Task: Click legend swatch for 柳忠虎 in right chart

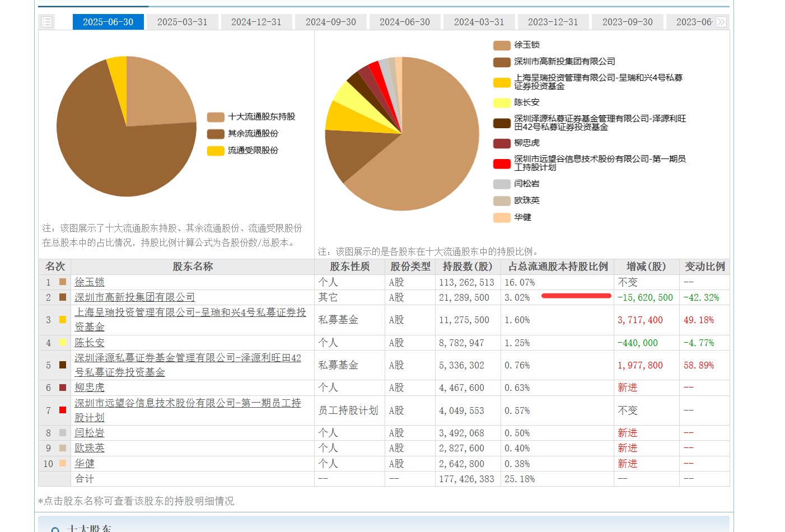Action: [x=502, y=143]
